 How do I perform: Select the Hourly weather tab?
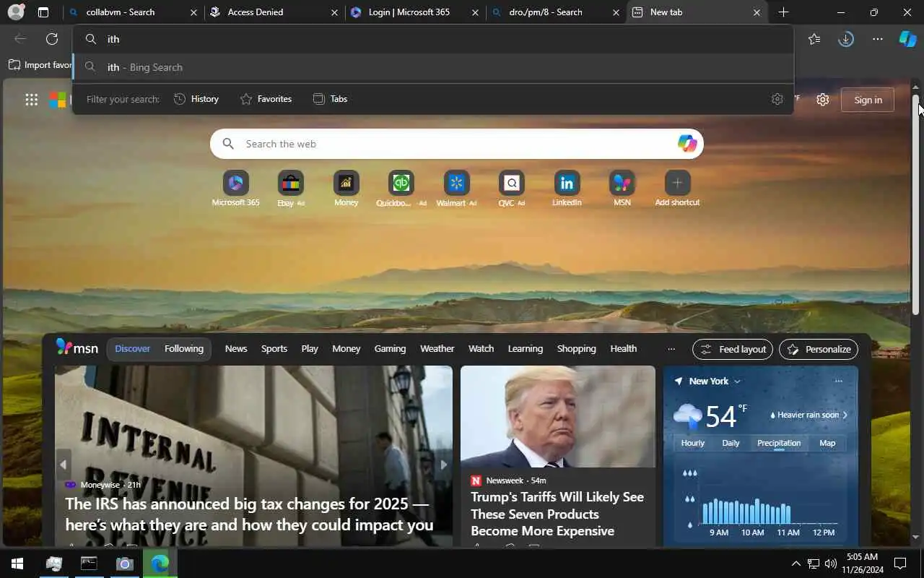tap(692, 443)
